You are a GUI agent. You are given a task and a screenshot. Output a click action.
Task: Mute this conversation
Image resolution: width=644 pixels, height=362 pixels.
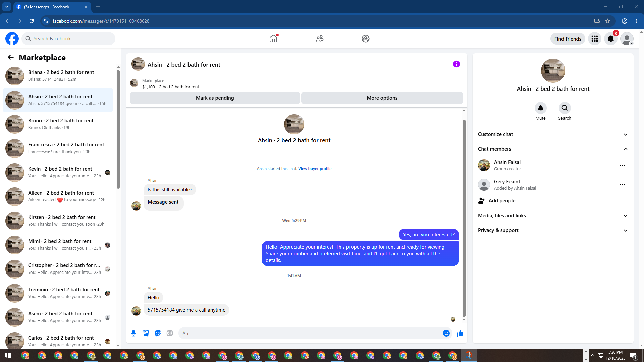click(540, 108)
